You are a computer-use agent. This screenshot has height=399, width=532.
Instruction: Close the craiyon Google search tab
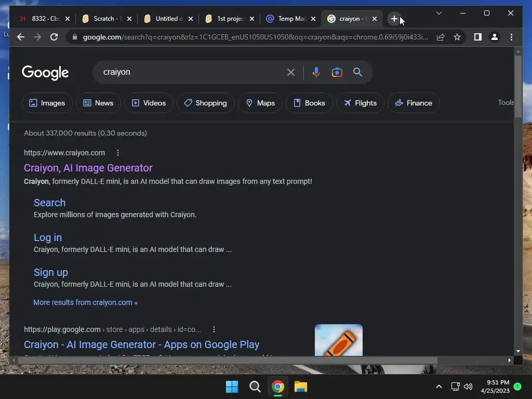[x=374, y=19]
